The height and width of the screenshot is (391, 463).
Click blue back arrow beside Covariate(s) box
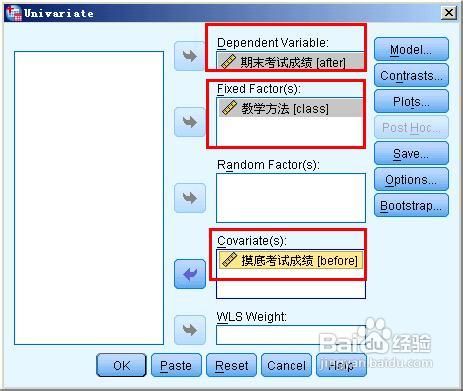click(x=190, y=274)
